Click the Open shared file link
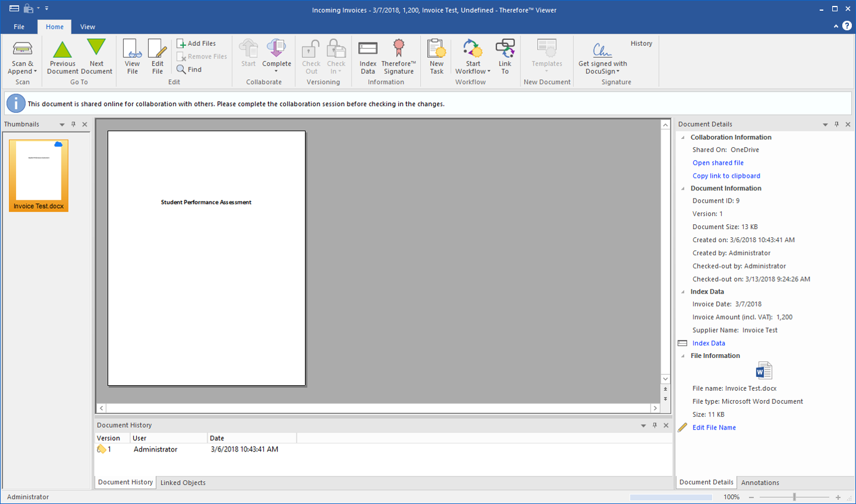The width and height of the screenshot is (856, 504). (718, 163)
